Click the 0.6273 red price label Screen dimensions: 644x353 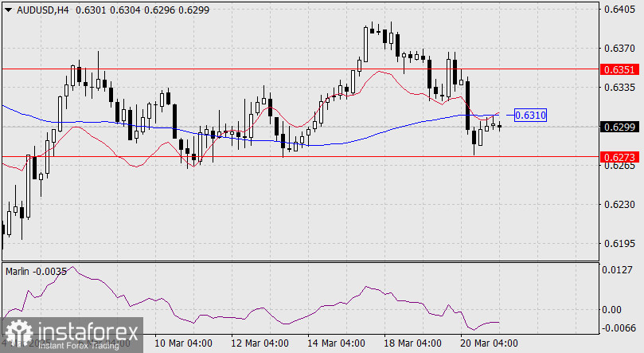tap(619, 157)
